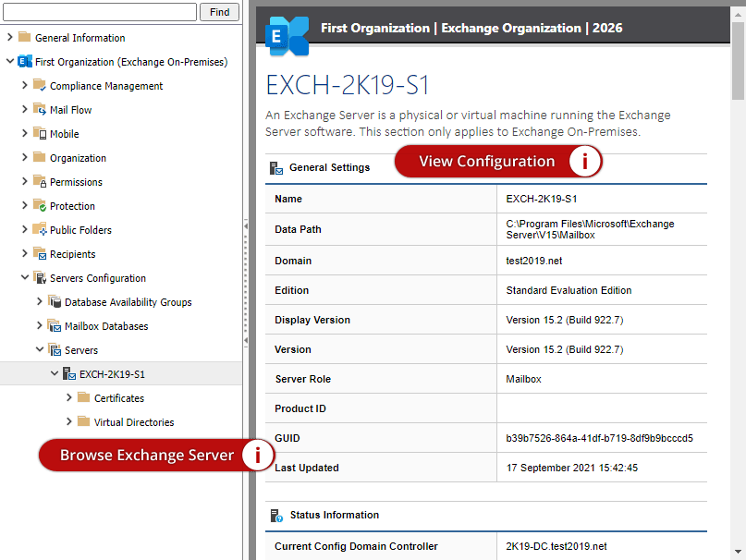Viewport: 746px width, 560px height.
Task: Click the Database Availability Groups icon
Action: (x=55, y=301)
